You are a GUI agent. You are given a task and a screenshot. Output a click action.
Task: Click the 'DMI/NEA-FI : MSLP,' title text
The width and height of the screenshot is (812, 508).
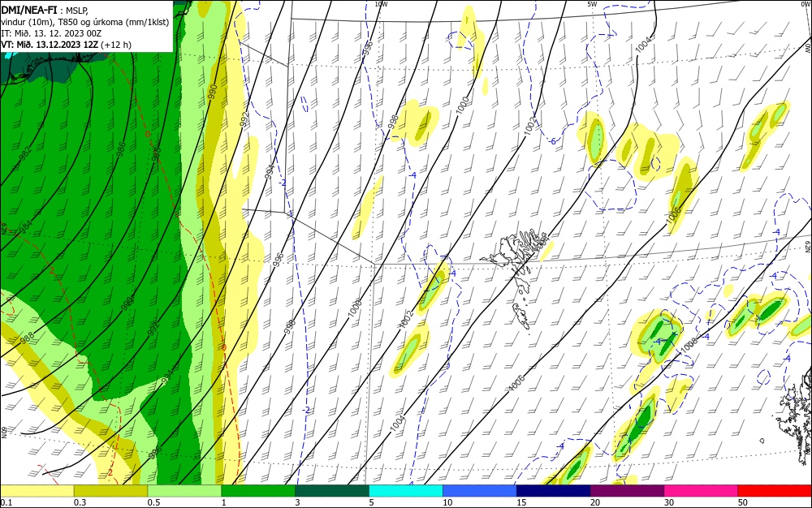point(45,9)
